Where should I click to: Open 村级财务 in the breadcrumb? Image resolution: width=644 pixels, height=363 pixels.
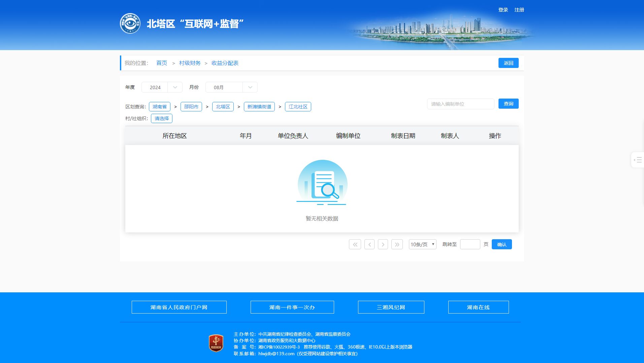[x=190, y=63]
